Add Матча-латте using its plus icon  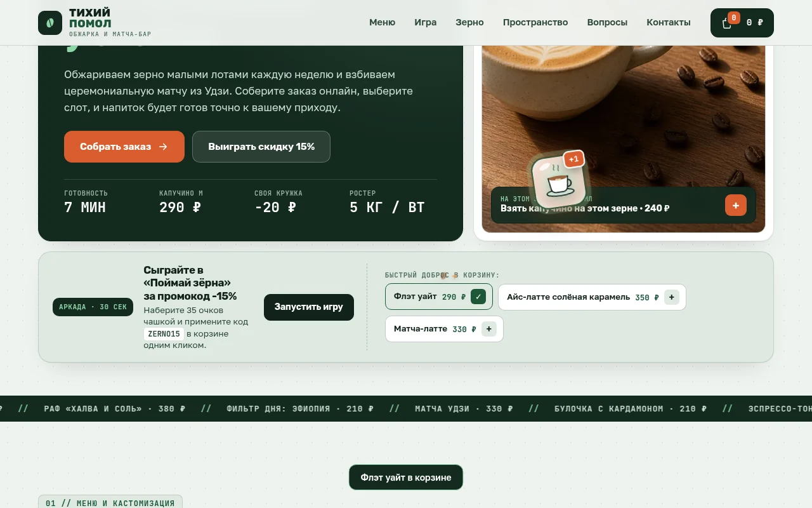click(488, 329)
